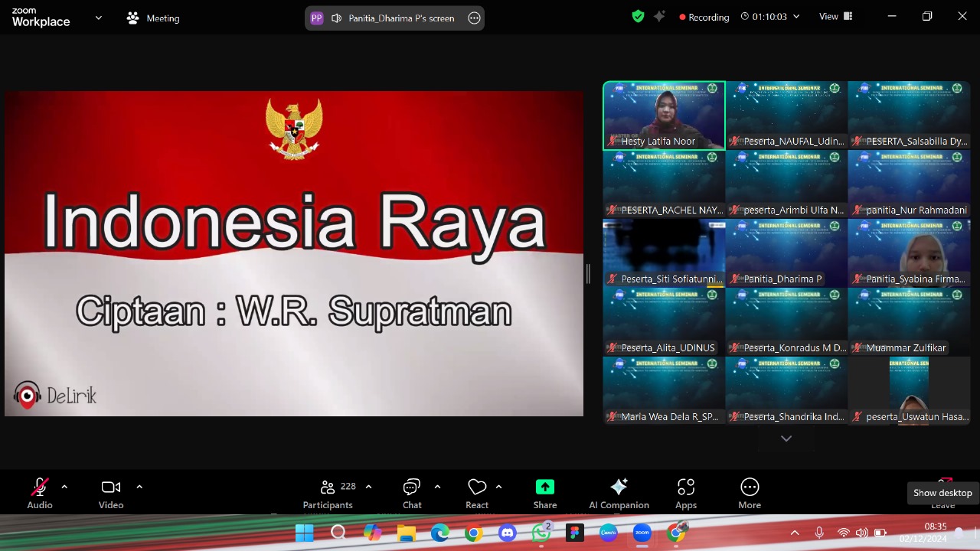The width and height of the screenshot is (980, 551).
Task: Select Peserta_Konradus M D video tile
Action: point(786,322)
